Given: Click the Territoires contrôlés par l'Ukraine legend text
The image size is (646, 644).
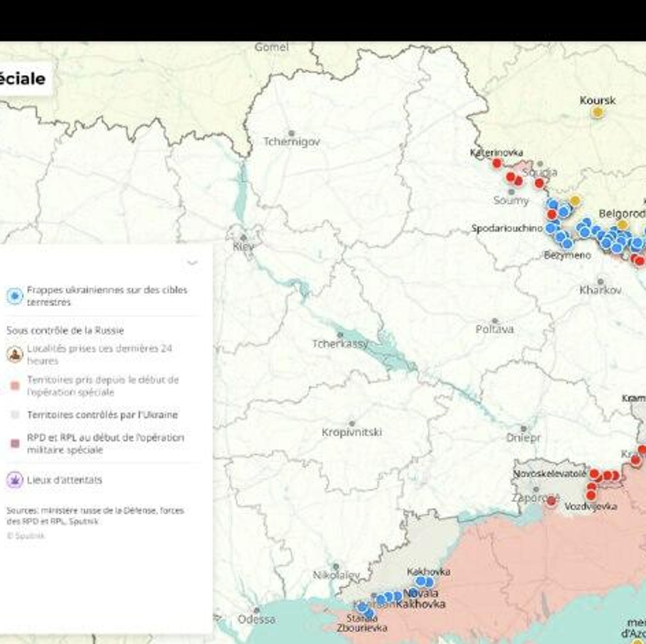Looking at the screenshot, I should 102,415.
